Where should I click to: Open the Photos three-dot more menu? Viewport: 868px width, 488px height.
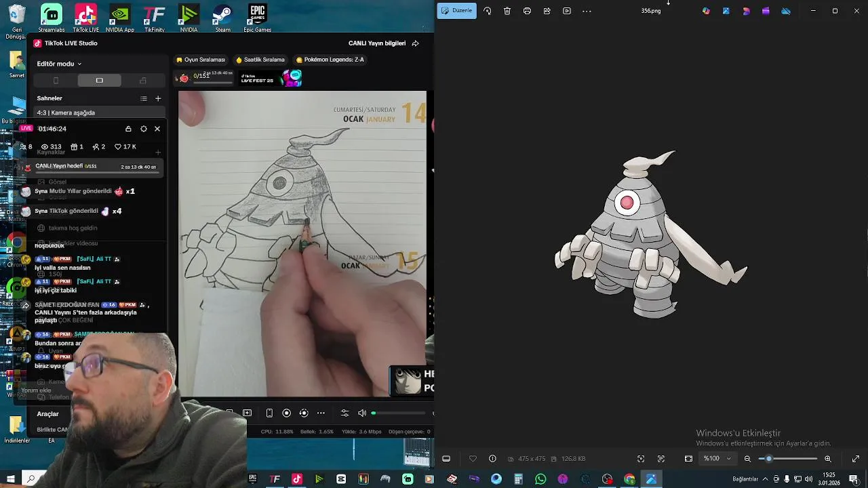587,11
